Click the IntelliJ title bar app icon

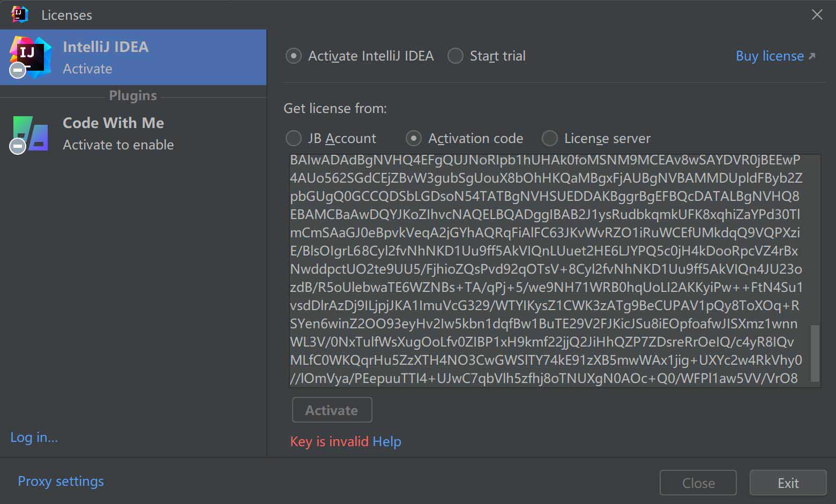(x=20, y=14)
